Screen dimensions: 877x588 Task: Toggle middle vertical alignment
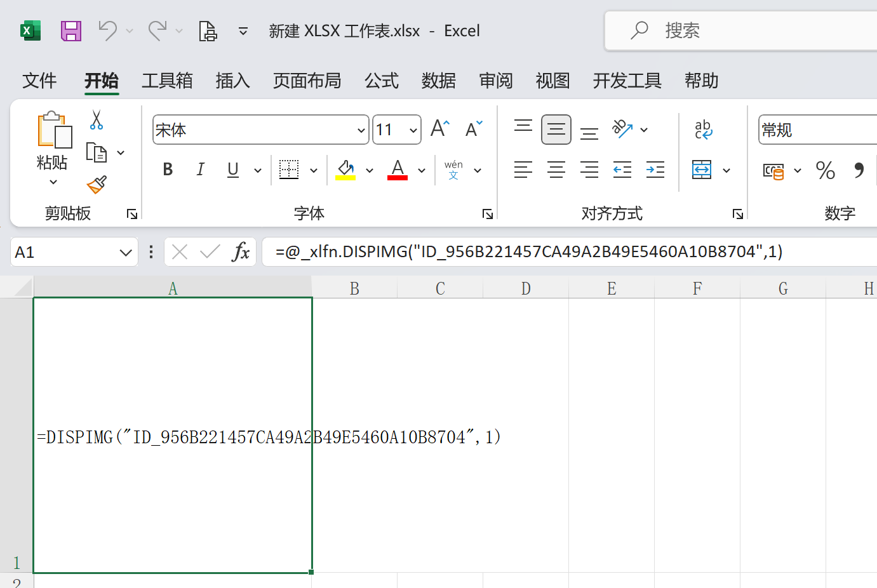coord(556,130)
